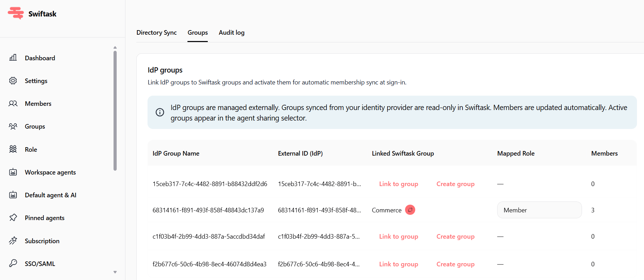Go to Settings in the sidebar
The image size is (644, 280).
point(36,81)
